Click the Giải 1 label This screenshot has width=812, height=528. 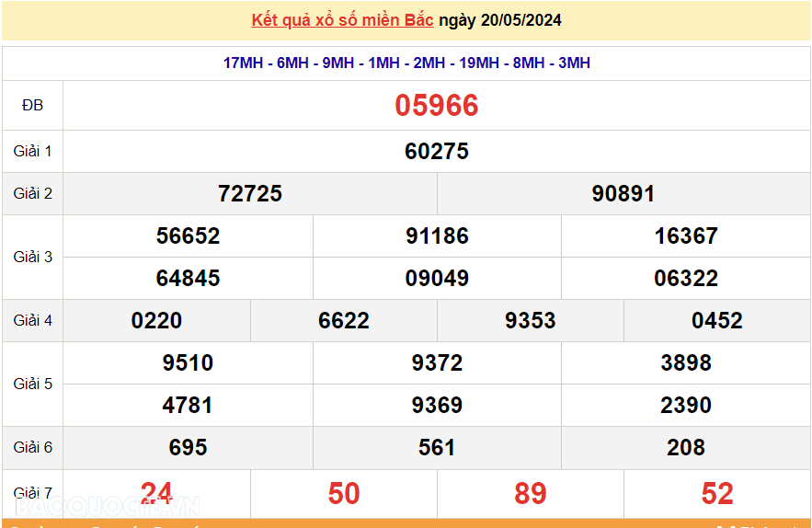pos(32,151)
